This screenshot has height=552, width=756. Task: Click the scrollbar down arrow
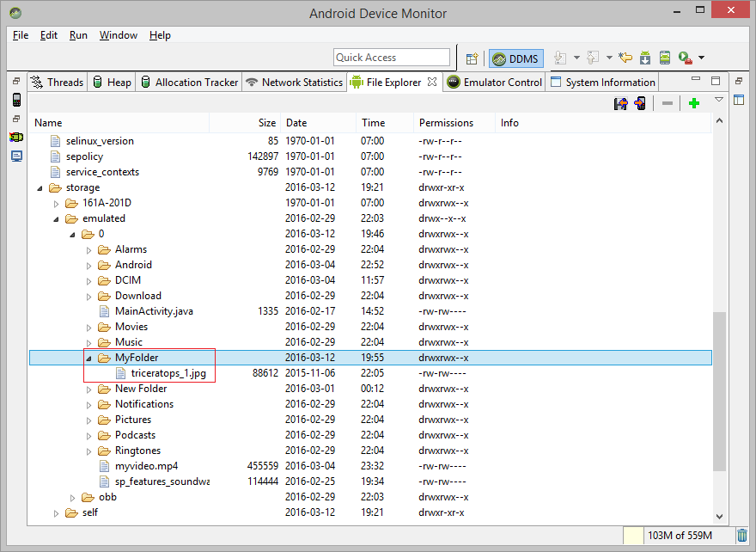tap(719, 516)
